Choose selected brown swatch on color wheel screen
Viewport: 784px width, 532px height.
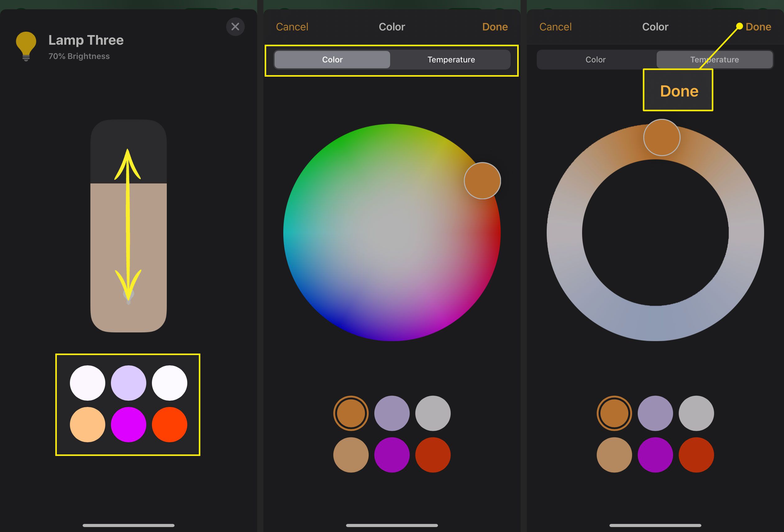[x=351, y=413]
